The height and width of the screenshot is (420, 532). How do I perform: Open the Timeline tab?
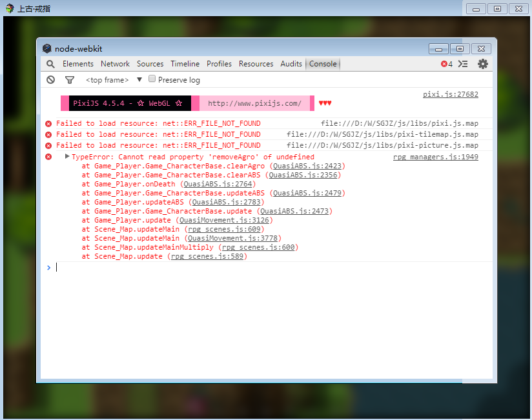tap(185, 64)
